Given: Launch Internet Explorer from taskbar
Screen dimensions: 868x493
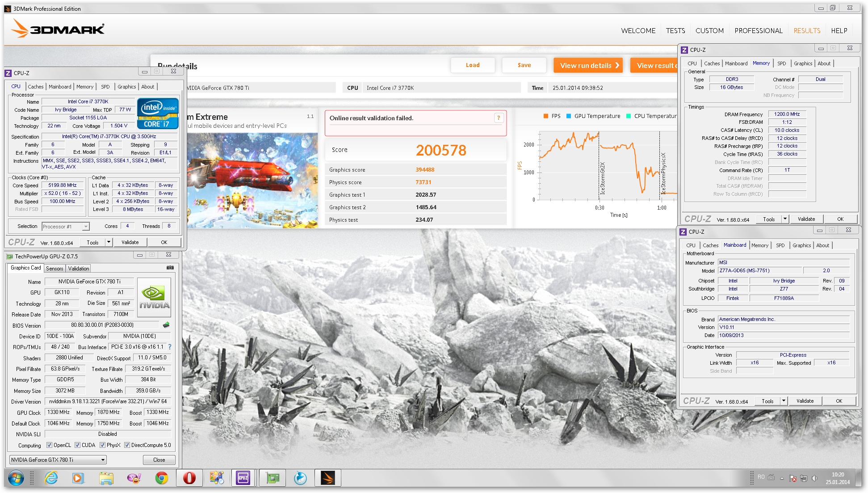Looking at the screenshot, I should point(51,478).
